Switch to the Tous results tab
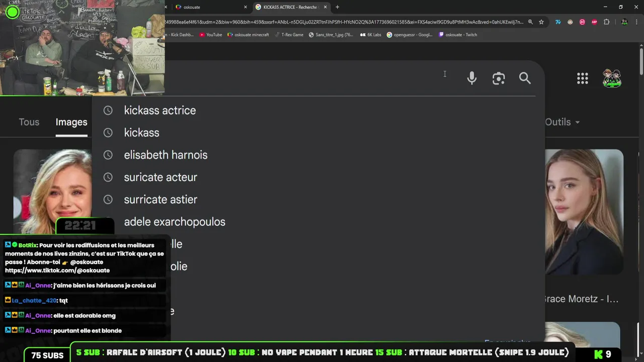644x362 pixels. [x=29, y=122]
